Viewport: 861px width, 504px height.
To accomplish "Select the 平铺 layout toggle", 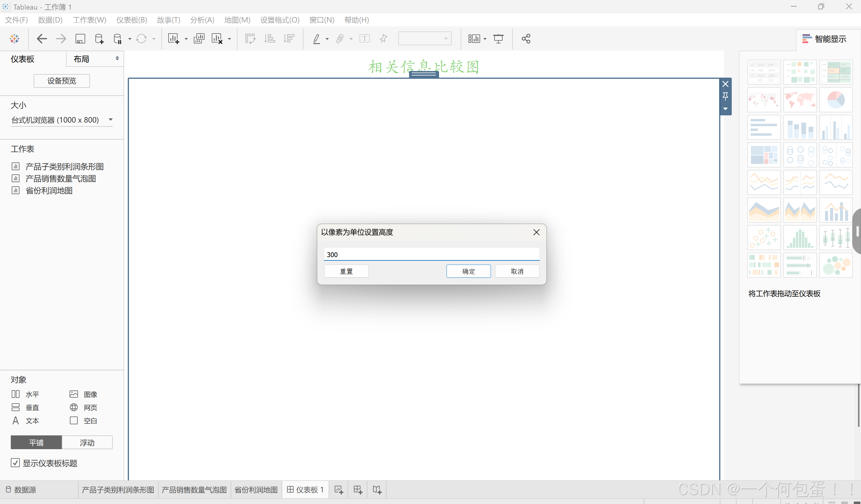I will tap(36, 443).
